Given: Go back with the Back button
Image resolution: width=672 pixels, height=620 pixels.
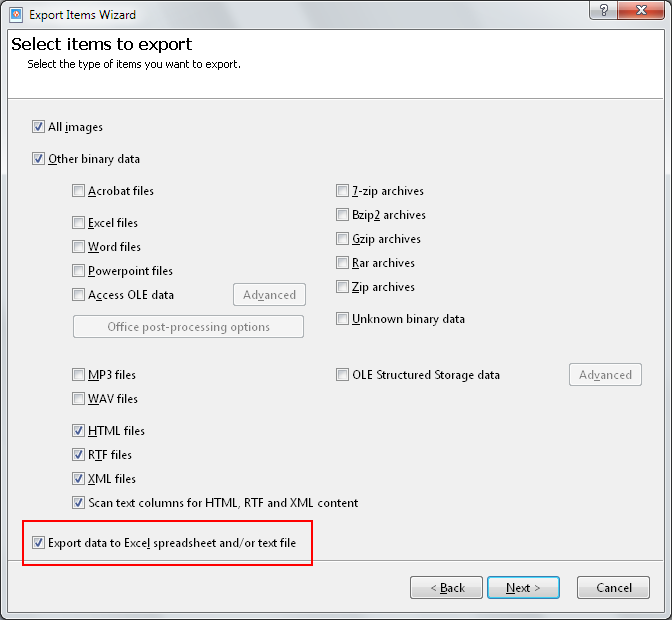Looking at the screenshot, I should click(x=446, y=588).
